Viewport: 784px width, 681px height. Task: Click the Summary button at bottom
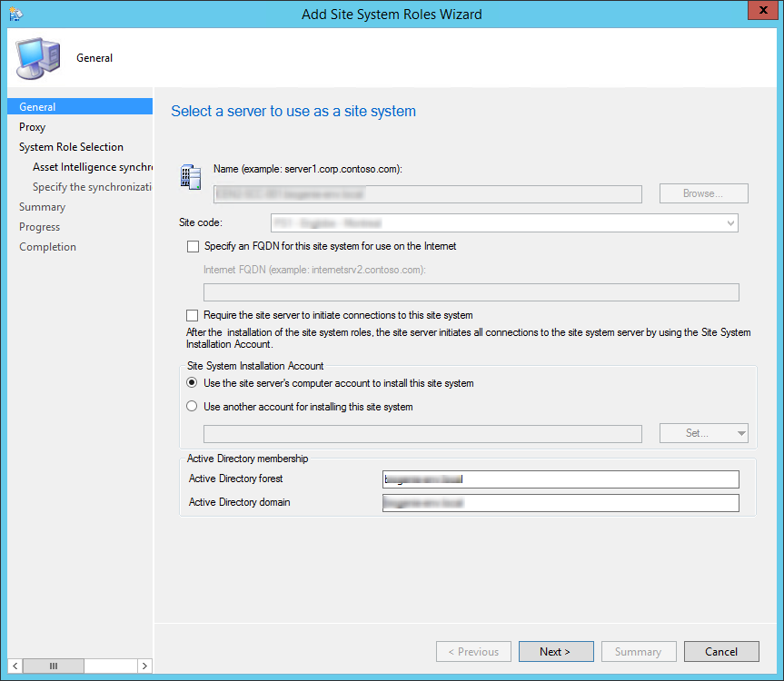pos(639,652)
